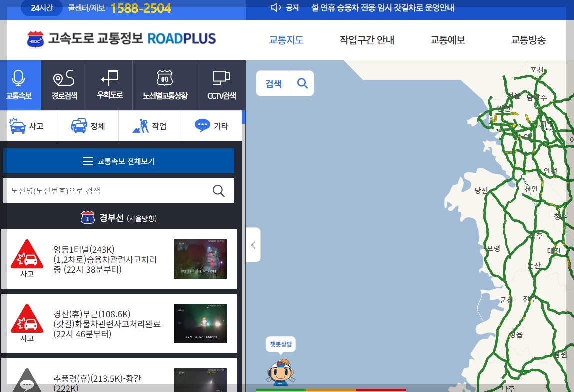This screenshot has width=574, height=392.
Task: Click the traffic list scrollbar
Action: point(244,117)
